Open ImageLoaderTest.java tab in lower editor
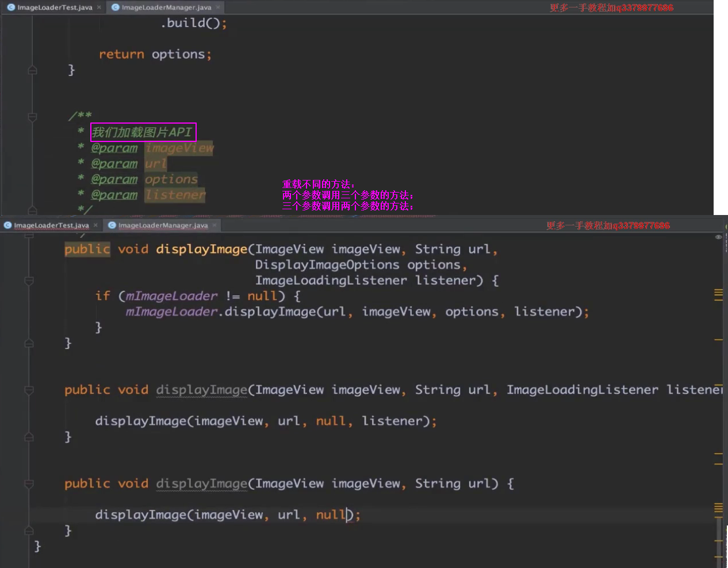Viewport: 728px width, 568px height. coord(51,225)
